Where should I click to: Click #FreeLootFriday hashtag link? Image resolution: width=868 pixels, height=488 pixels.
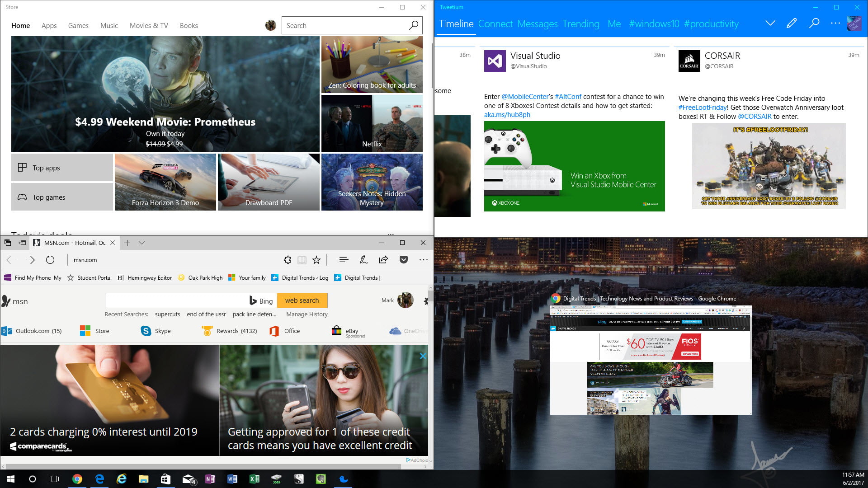pyautogui.click(x=703, y=108)
